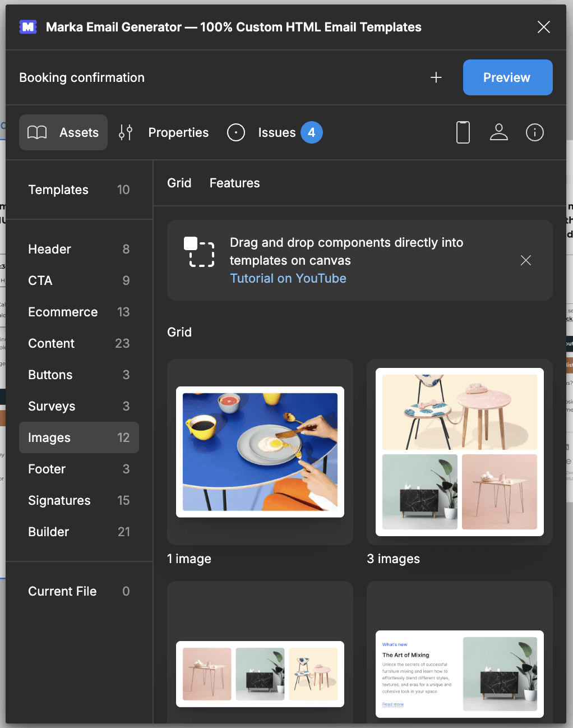Click the "1 image" label
The image size is (573, 728).
pyautogui.click(x=190, y=559)
